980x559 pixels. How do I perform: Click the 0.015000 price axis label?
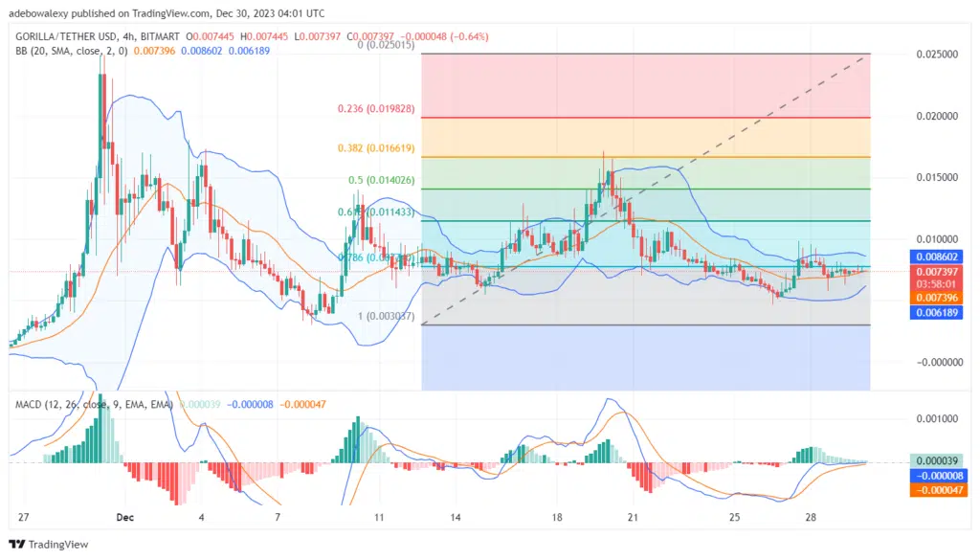point(938,178)
